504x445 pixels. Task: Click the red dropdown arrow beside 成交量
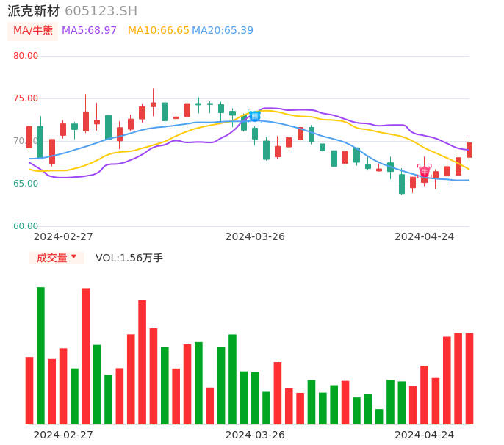coord(74,256)
